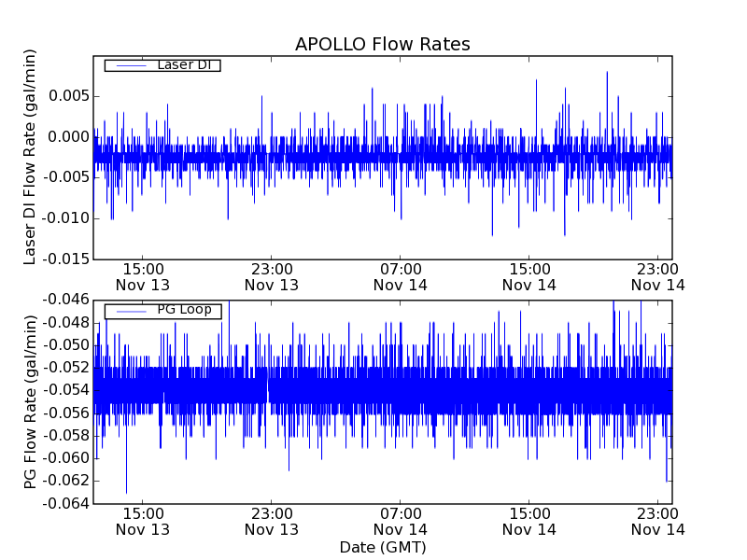Click "23:00 Nov 13" tick under Laser DI plot
Screen dimensions: 747x560
click(272, 276)
